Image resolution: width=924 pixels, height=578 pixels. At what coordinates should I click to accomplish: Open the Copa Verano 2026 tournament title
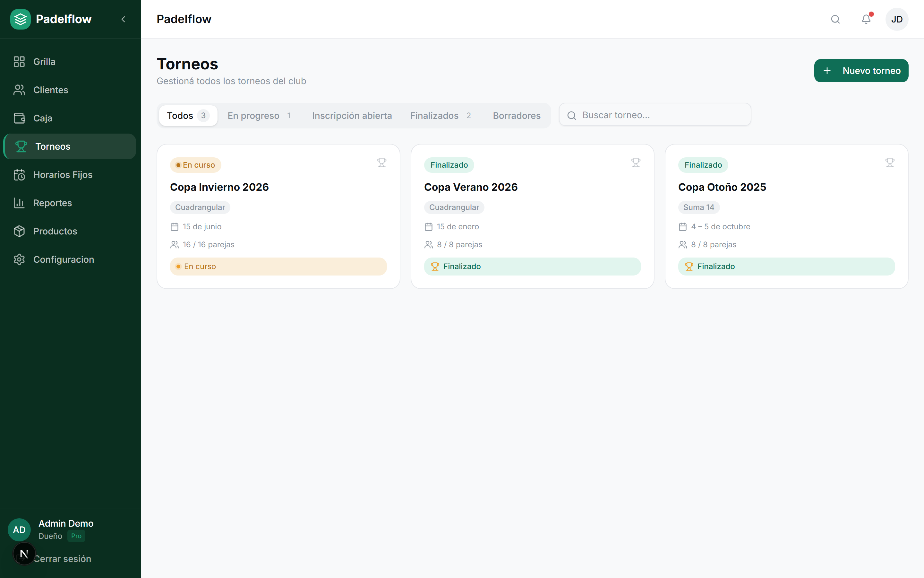(471, 187)
